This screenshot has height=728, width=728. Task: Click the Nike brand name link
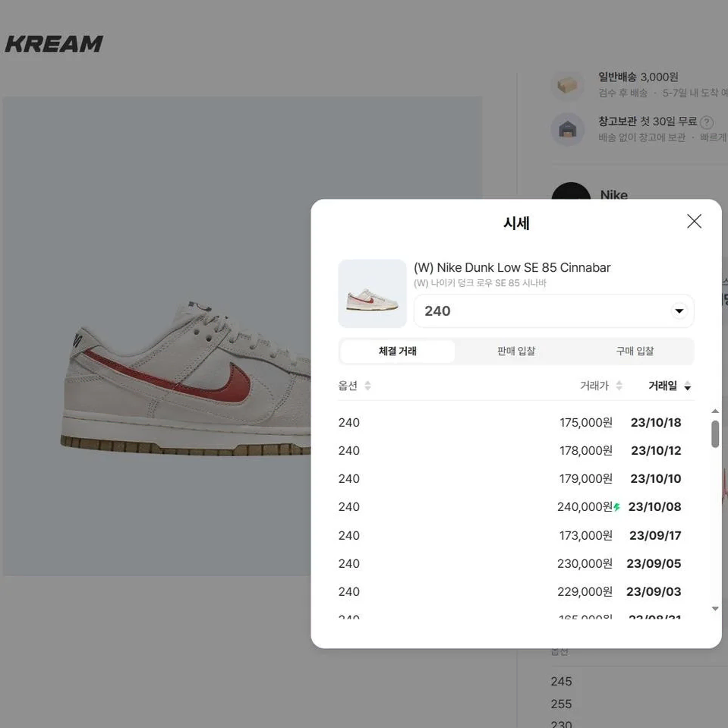(614, 194)
